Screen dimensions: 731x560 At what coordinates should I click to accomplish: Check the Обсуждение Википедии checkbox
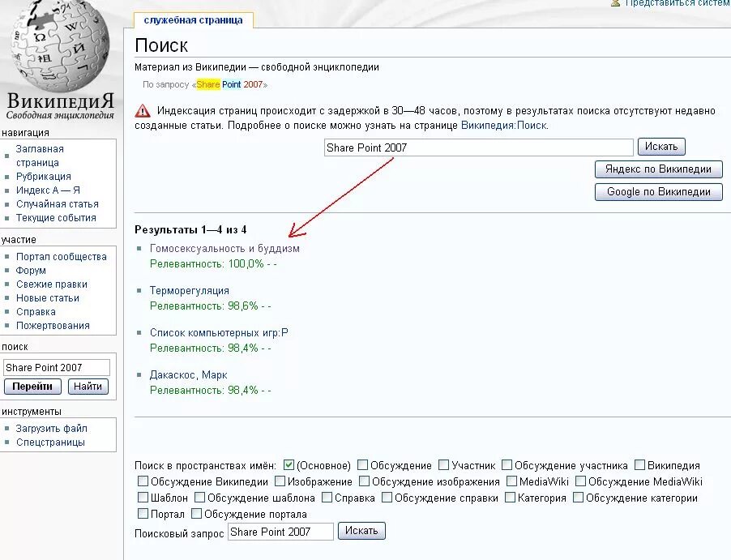coord(143,481)
